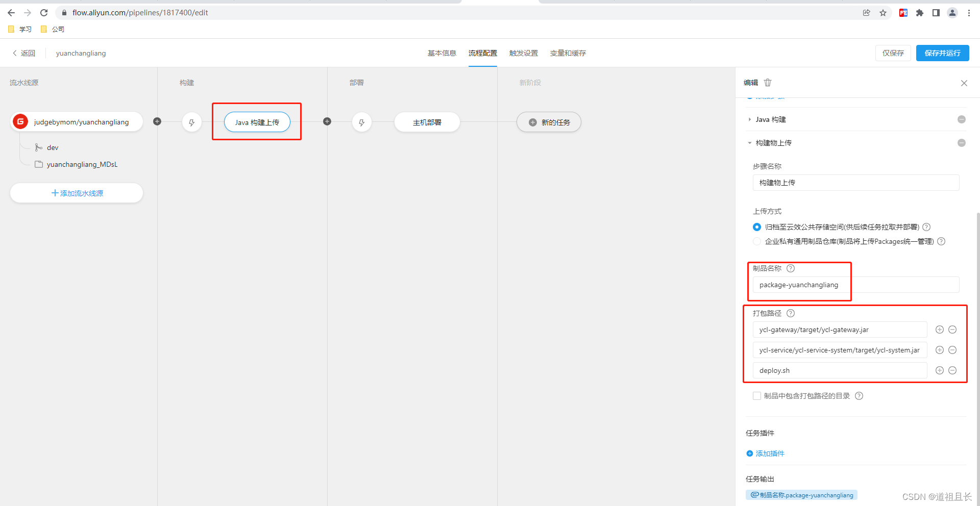Add path after ycl-gateway.jar row

[x=939, y=330]
